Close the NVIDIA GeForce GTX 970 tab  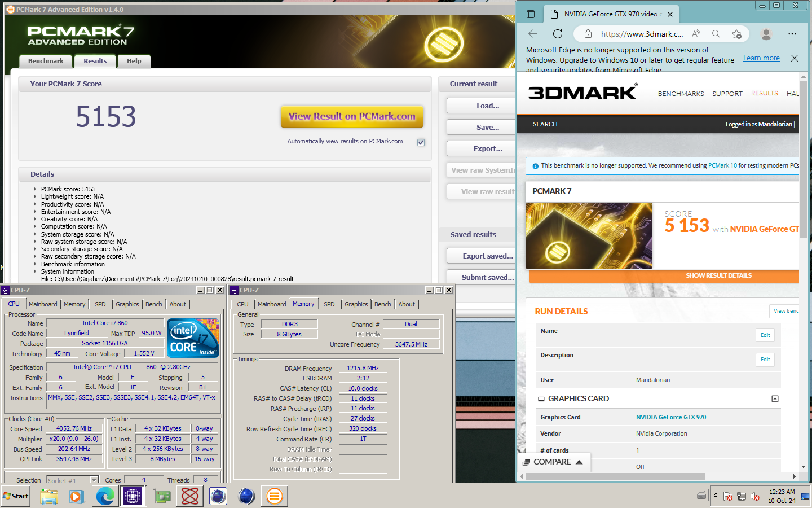(670, 15)
